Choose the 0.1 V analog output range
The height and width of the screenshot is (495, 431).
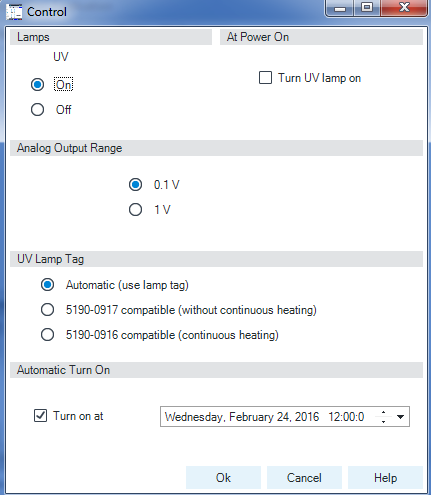(x=135, y=185)
